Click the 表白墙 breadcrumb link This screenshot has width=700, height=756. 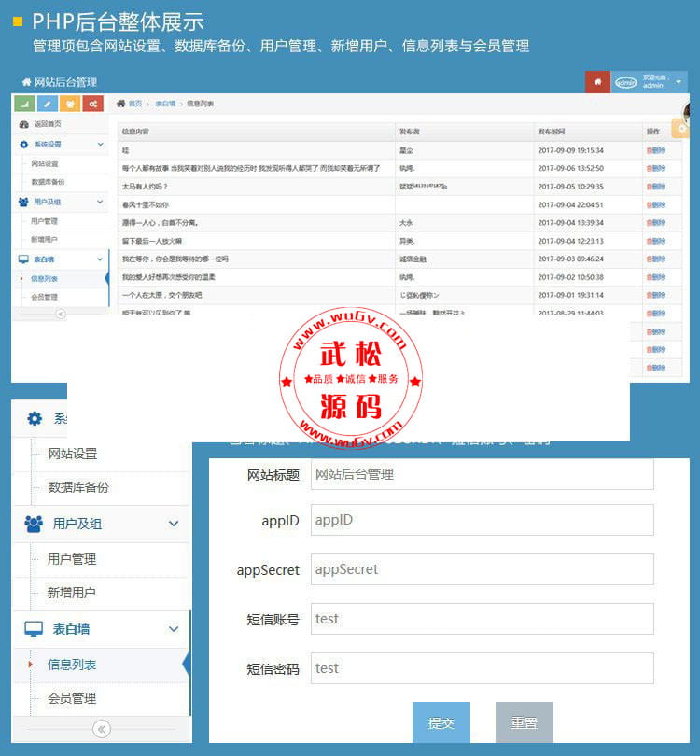tap(165, 104)
